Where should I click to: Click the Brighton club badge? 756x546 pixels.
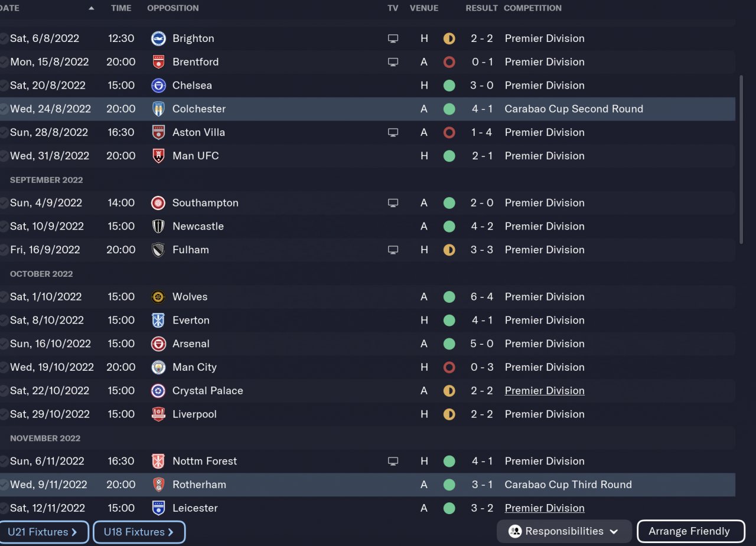[158, 38]
